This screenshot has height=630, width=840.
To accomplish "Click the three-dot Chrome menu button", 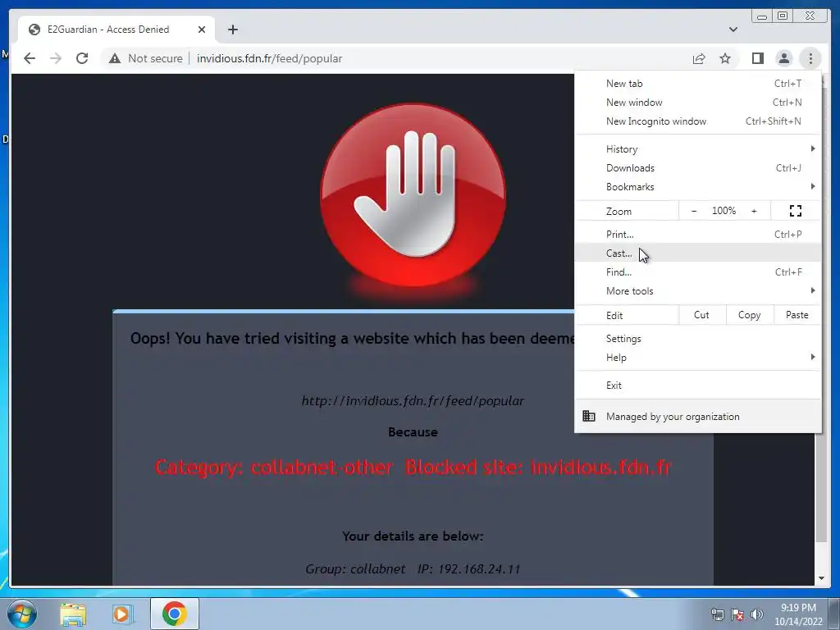I will 810,58.
